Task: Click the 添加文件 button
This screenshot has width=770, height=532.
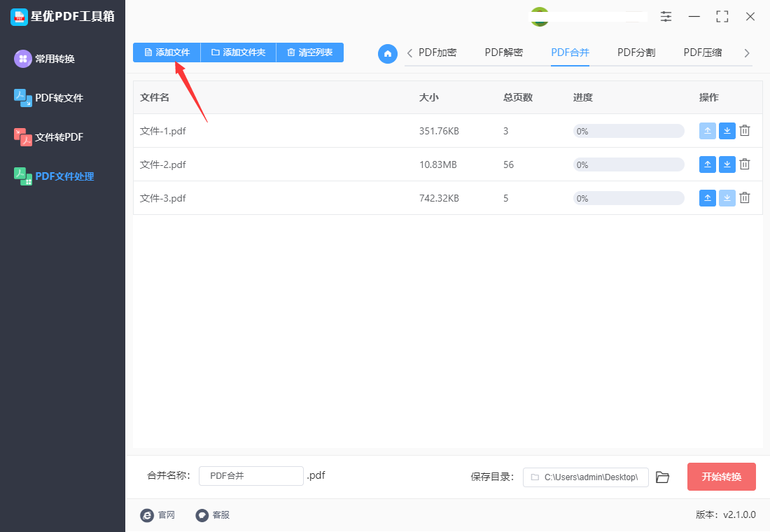Action: 166,52
